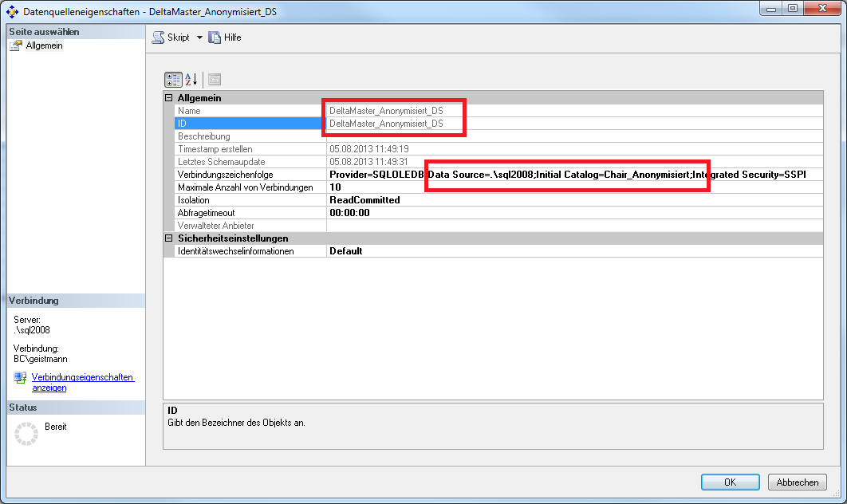This screenshot has width=847, height=504.
Task: Collapse the Sicherheitseinstellungen group
Action: [x=167, y=238]
